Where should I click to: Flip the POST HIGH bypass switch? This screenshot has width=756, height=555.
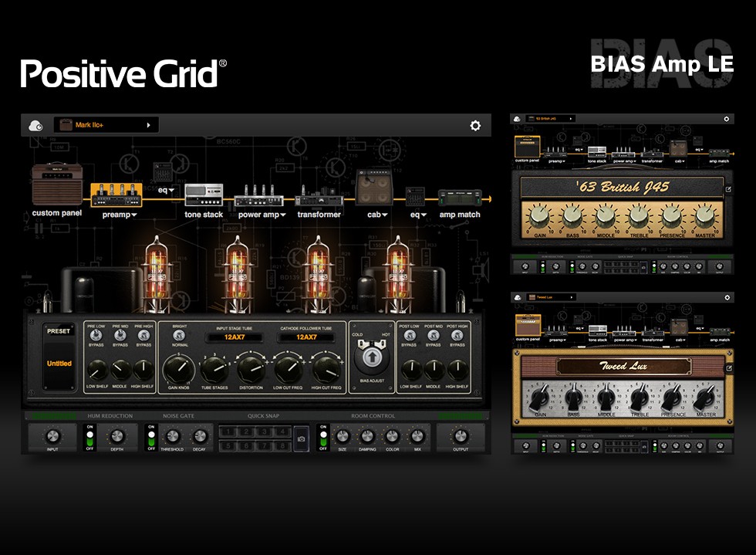coord(457,335)
